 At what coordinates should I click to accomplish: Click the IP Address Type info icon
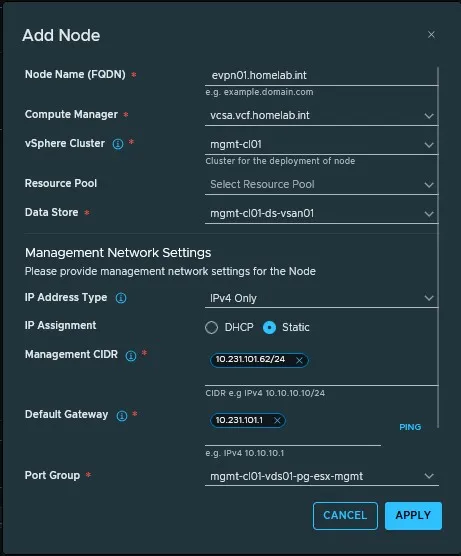pyautogui.click(x=121, y=298)
